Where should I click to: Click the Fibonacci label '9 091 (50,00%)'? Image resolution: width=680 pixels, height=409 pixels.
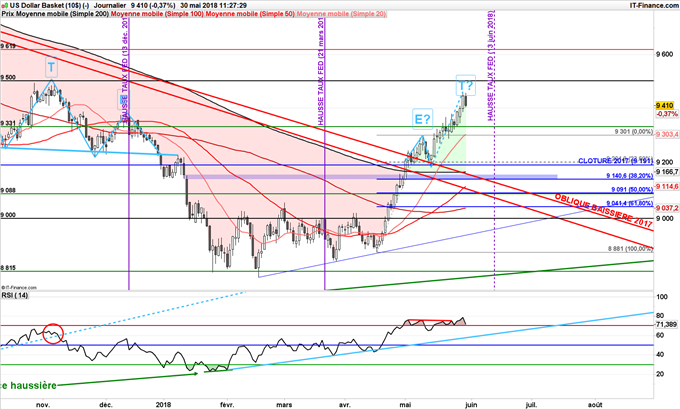(x=632, y=190)
